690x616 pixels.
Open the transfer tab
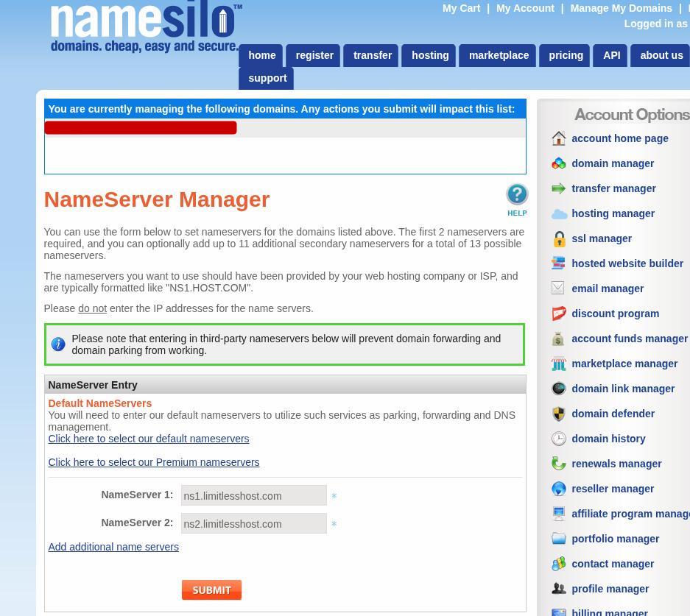pos(372,55)
